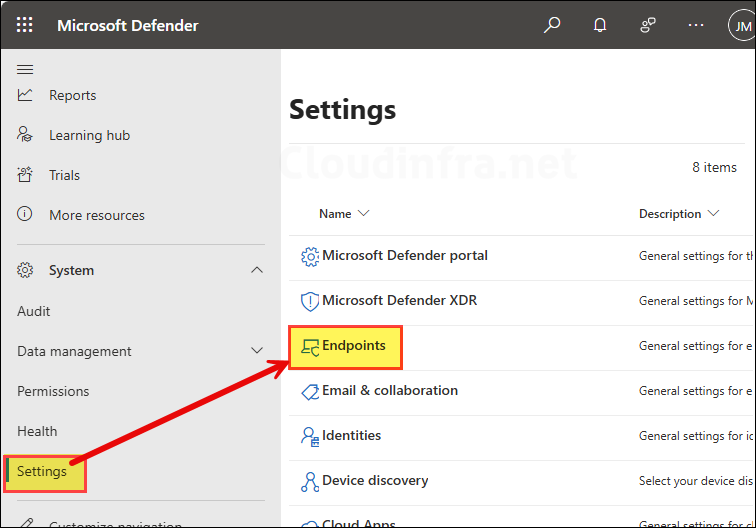Click the search magnifier icon

pyautogui.click(x=552, y=25)
